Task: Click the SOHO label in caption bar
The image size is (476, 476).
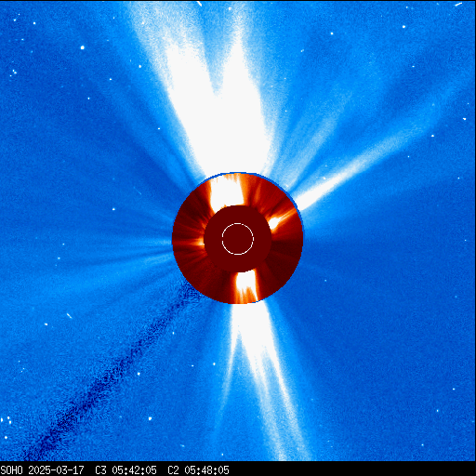Action: (12, 470)
